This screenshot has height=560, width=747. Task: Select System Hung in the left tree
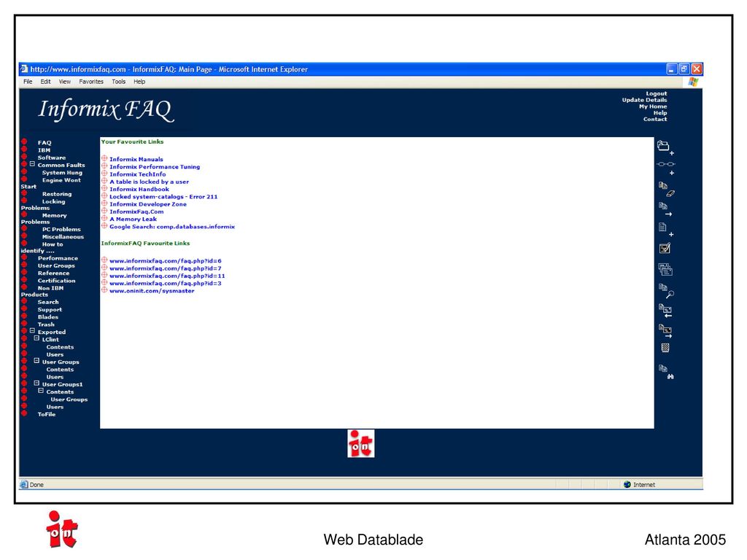coord(62,173)
